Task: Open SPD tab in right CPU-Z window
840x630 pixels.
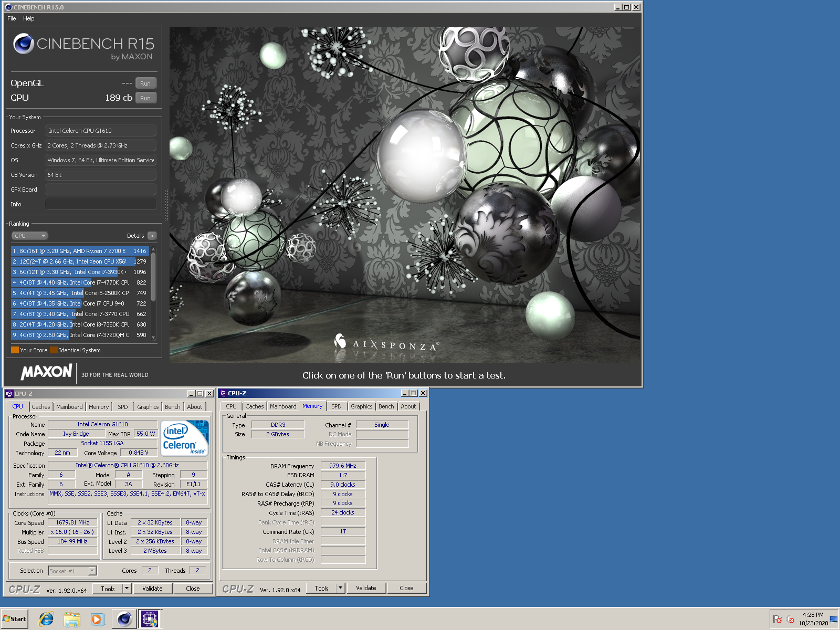Action: pyautogui.click(x=337, y=406)
